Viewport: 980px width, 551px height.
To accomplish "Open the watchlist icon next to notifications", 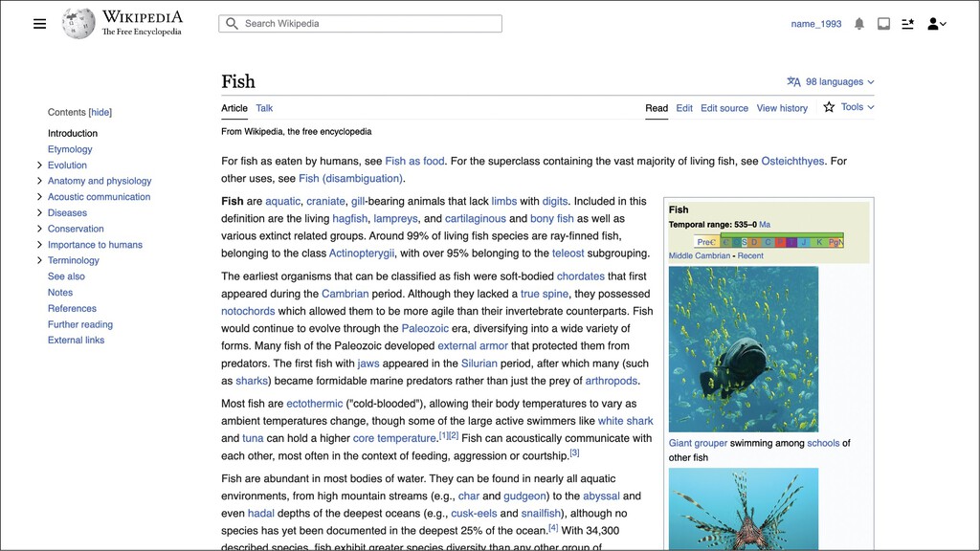I will pyautogui.click(x=908, y=23).
